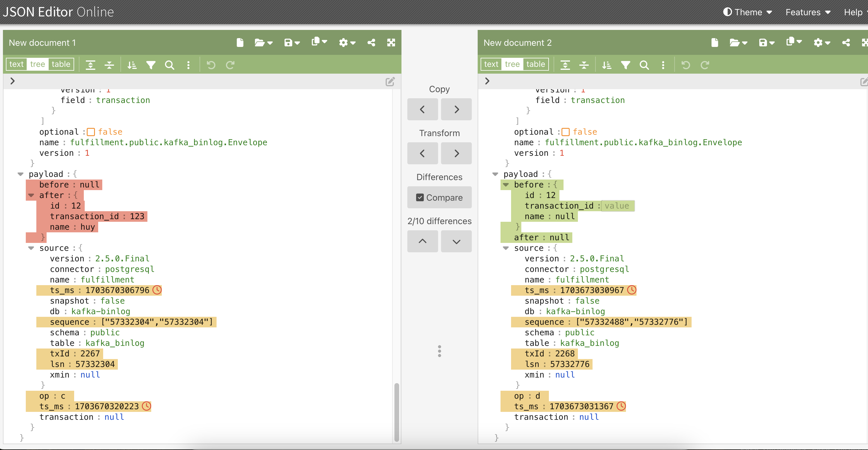The image size is (868, 450).
Task: Expand left panel navigation path chevron
Action: coord(13,81)
